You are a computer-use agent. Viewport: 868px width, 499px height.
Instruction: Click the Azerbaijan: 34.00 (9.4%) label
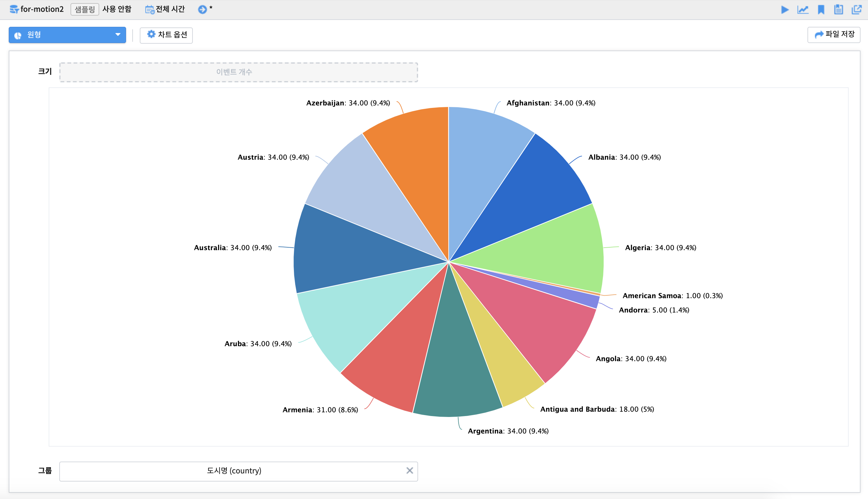pyautogui.click(x=348, y=103)
